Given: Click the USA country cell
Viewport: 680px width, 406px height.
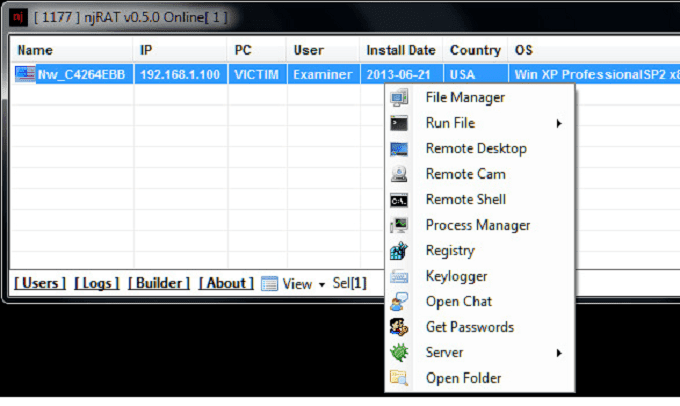Looking at the screenshot, I should 476,75.
